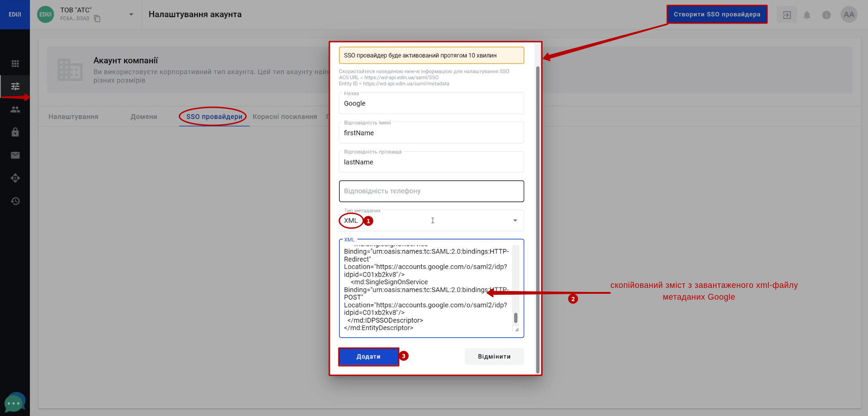
Task: Open the users icon in sidebar
Action: click(15, 110)
